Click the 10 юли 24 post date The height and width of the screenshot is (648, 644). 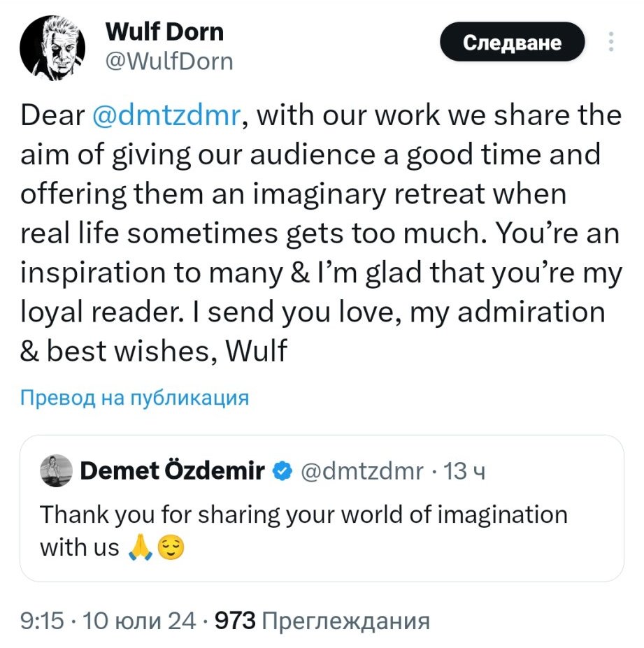point(140,619)
